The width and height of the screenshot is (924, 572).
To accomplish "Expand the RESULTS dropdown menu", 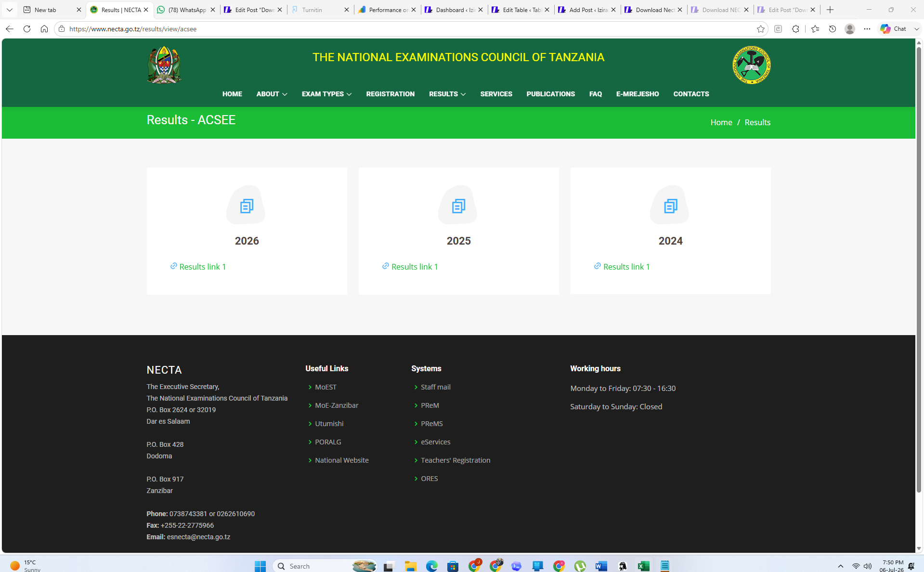I will pos(447,94).
